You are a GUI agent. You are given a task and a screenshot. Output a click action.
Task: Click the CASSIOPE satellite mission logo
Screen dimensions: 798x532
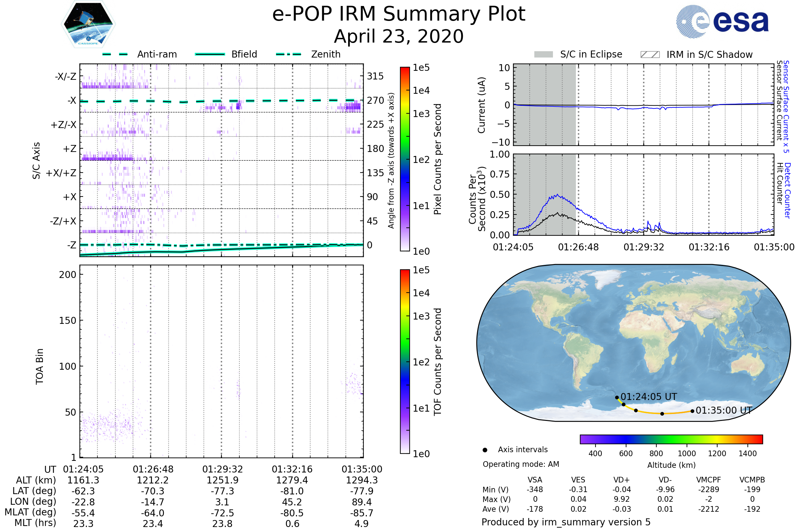[88, 24]
